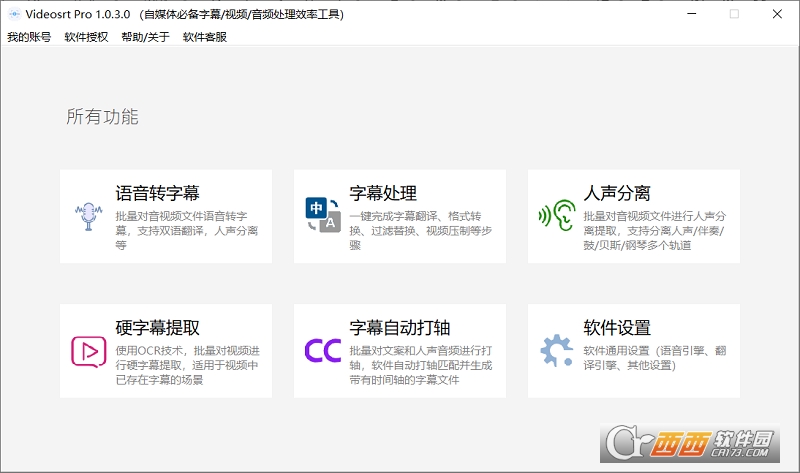The image size is (800, 473).
Task: Click description text starting 批量对文案和人声音频
Action: (x=421, y=365)
